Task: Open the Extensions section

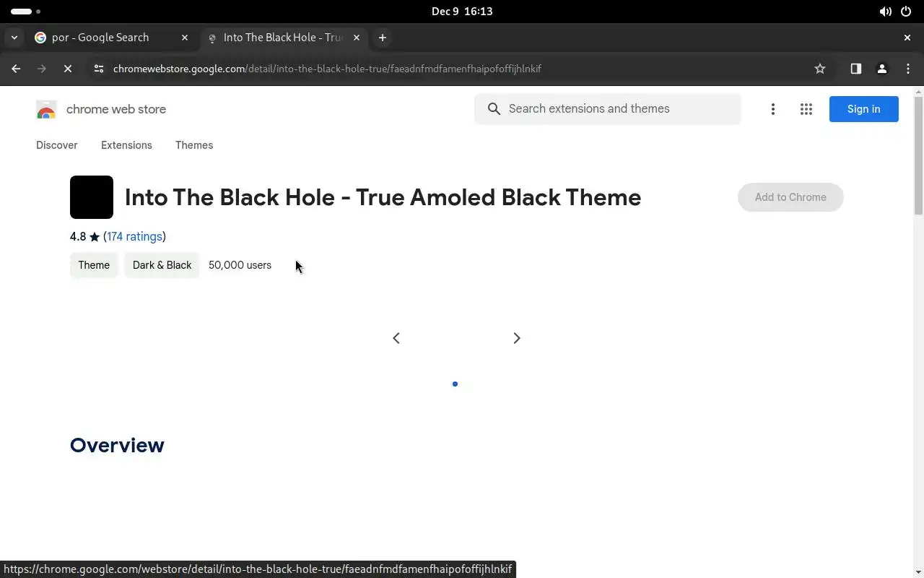Action: (x=126, y=145)
